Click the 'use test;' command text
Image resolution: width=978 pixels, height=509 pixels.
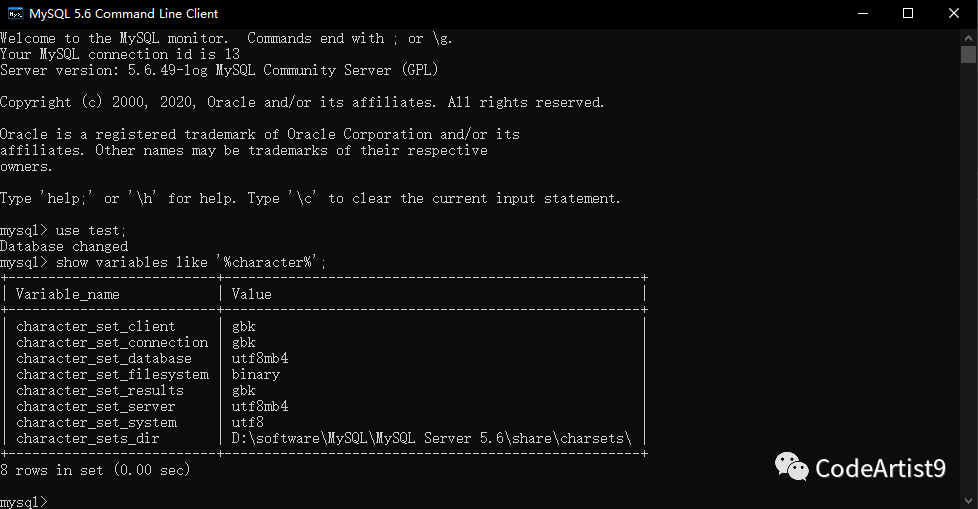(x=91, y=231)
